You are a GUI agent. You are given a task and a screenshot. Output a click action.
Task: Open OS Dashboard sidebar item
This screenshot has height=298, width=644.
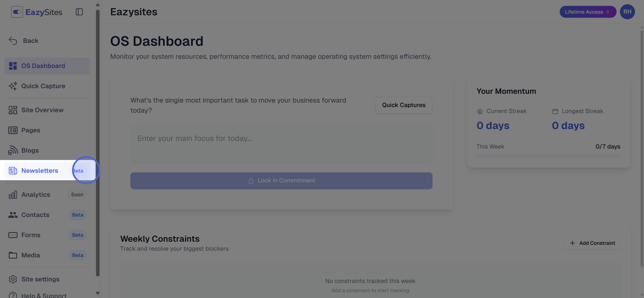43,66
